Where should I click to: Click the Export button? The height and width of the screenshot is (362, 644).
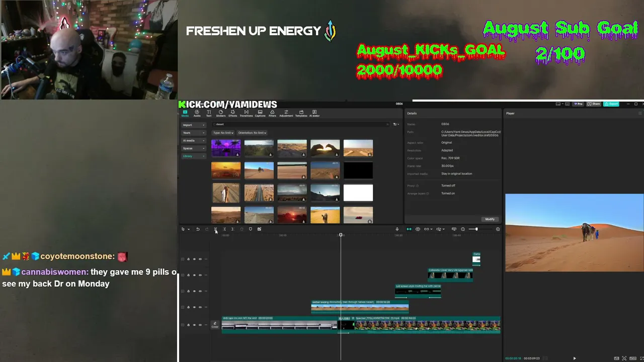pos(611,104)
